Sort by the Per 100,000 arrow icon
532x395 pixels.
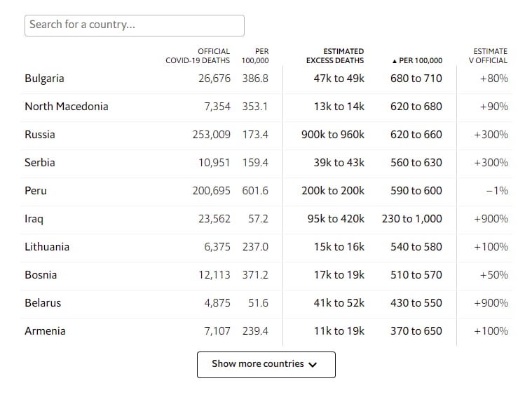coord(394,61)
